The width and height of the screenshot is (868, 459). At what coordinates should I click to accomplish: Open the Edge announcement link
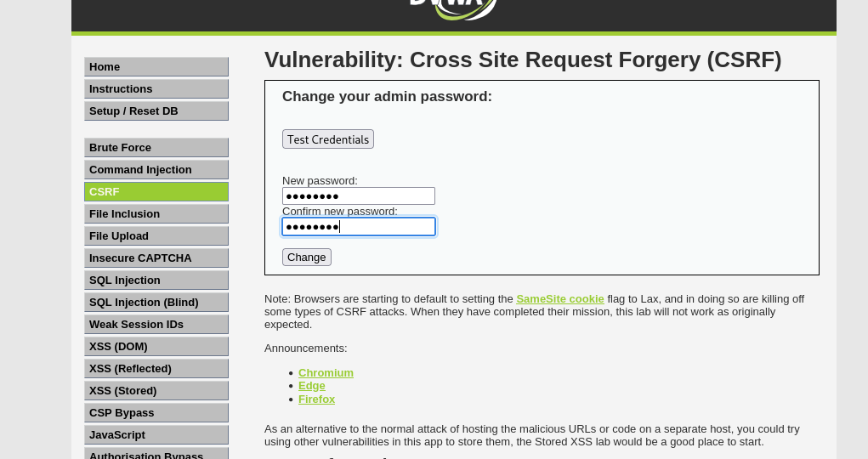coord(312,386)
